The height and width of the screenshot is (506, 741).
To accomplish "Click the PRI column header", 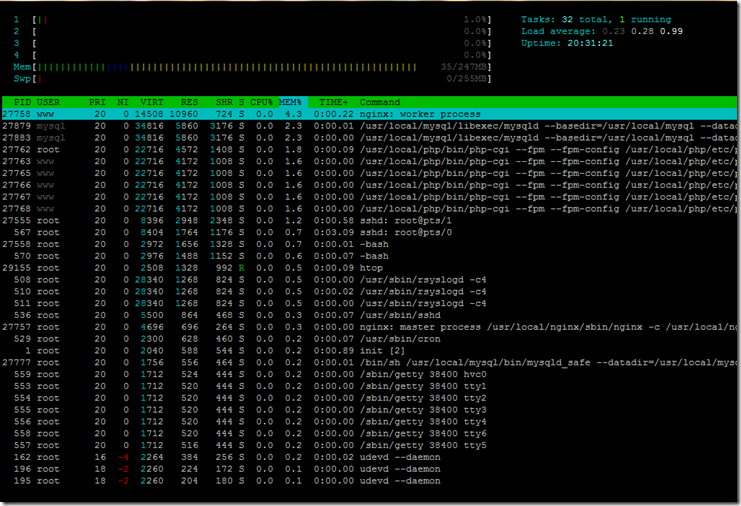I will click(x=97, y=102).
